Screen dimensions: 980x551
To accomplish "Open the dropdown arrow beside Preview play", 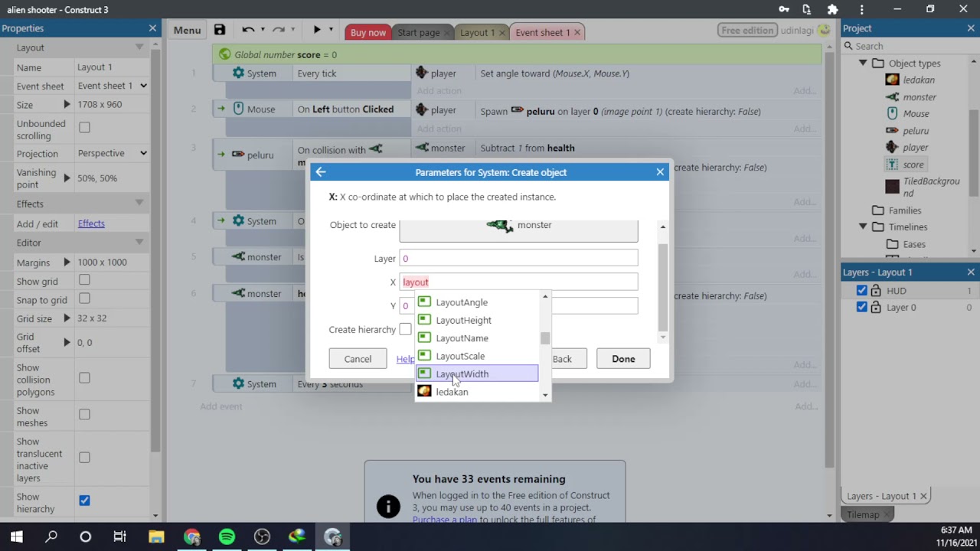I will (331, 30).
